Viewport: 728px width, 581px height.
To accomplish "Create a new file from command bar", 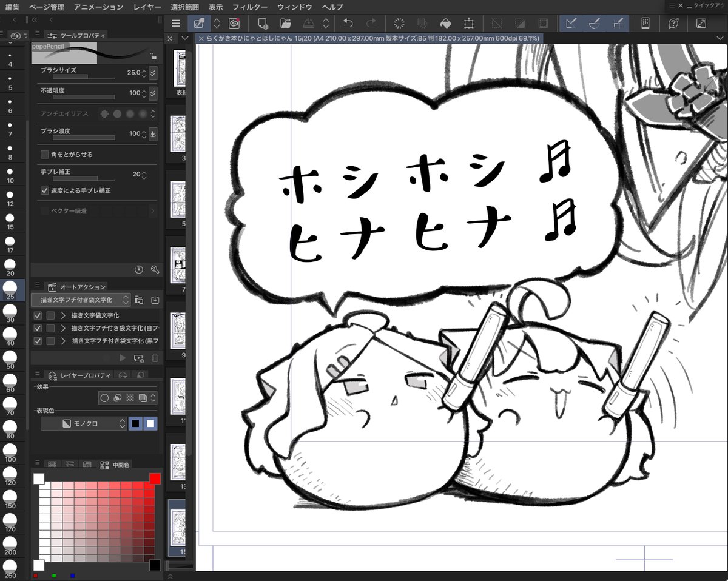I will (x=263, y=23).
